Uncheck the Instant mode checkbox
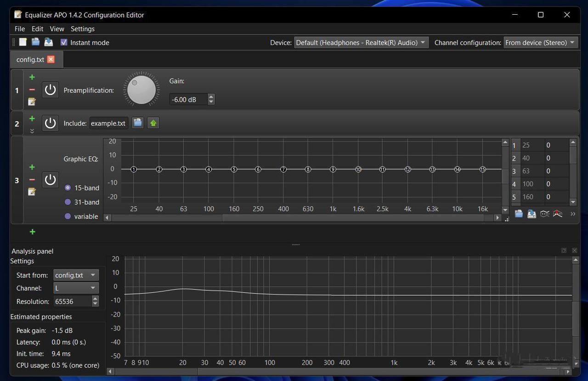Screen dimensions: 588x381 [x=64, y=42]
